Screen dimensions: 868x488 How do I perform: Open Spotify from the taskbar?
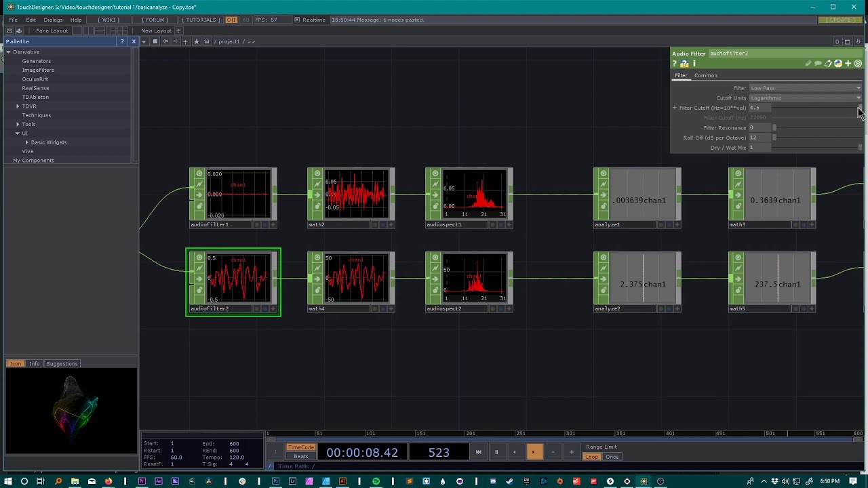pos(376,481)
